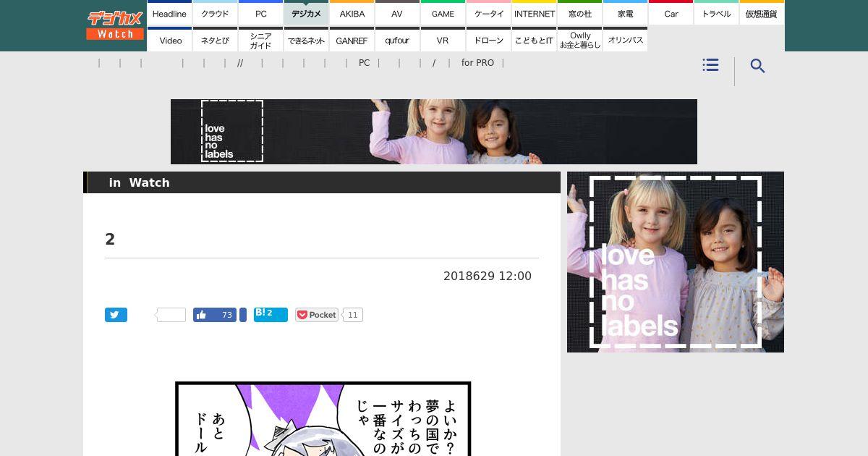Click the PC category link in subnav
Viewport: 868px width, 456px height.
click(x=364, y=63)
